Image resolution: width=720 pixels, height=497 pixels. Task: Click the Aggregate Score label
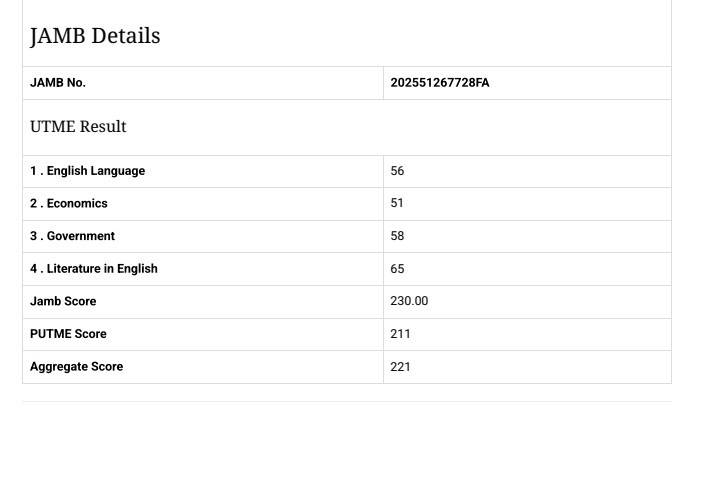click(76, 367)
